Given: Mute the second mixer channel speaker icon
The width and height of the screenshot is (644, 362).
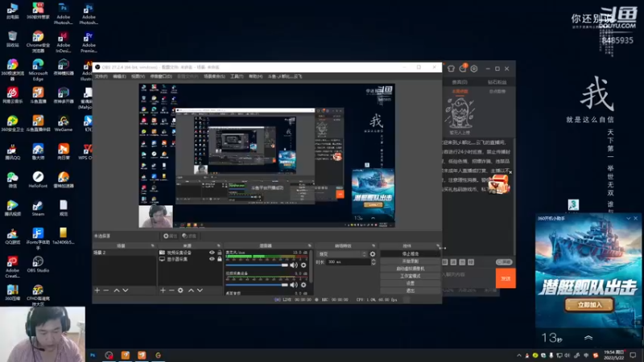Looking at the screenshot, I should point(294,285).
